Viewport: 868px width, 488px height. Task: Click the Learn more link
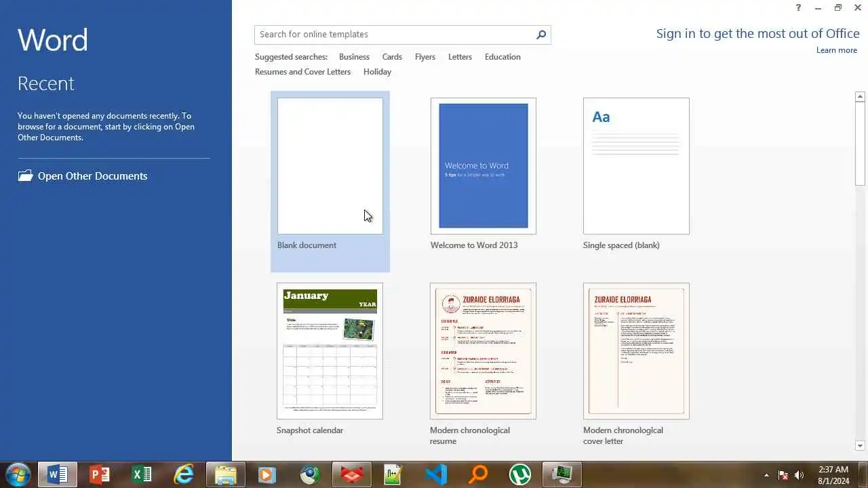836,50
